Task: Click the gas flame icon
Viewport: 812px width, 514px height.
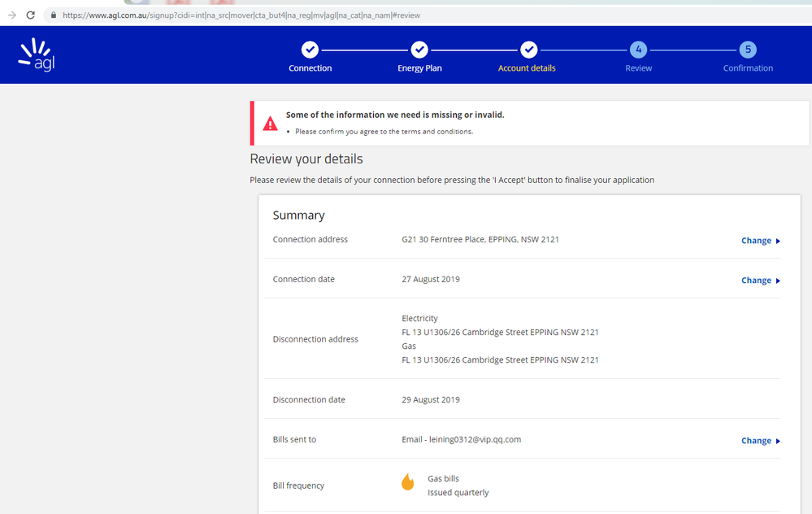Action: 408,482
